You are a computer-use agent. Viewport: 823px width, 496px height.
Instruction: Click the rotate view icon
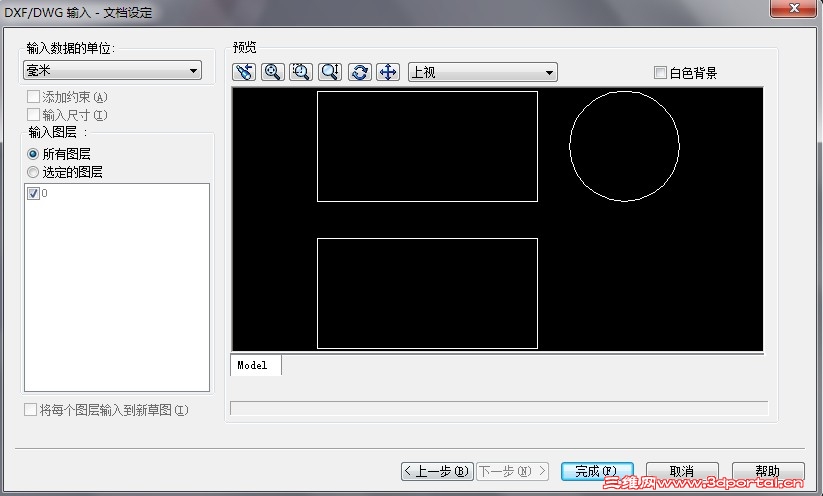click(x=360, y=72)
